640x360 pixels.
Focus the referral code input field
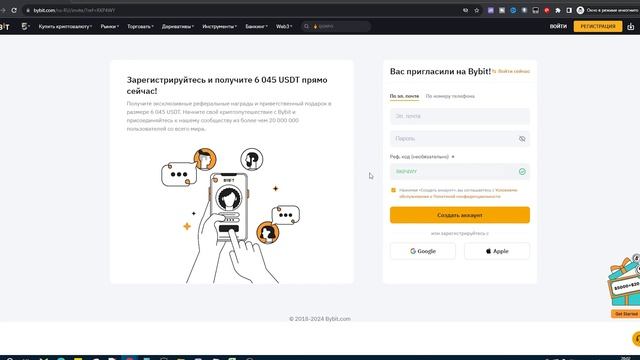(x=460, y=172)
